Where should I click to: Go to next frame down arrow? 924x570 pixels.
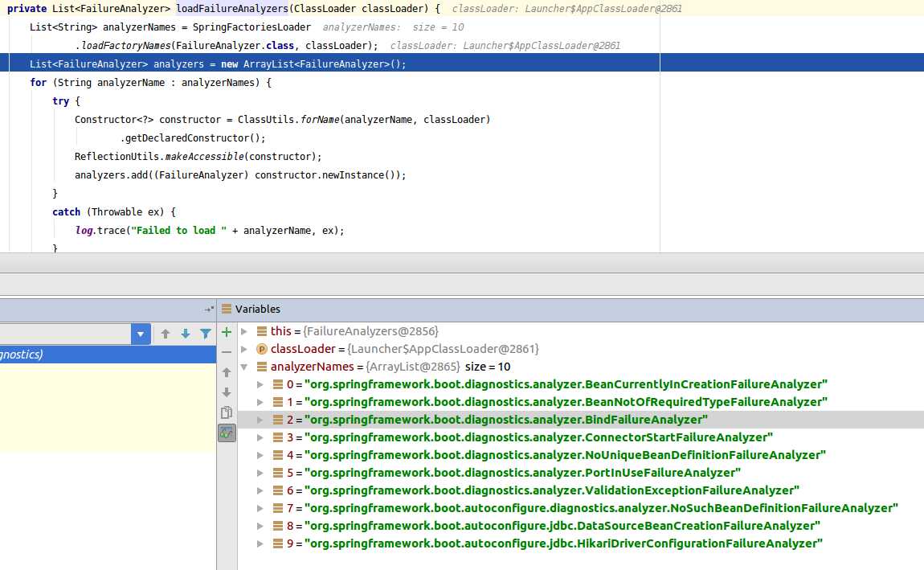186,334
